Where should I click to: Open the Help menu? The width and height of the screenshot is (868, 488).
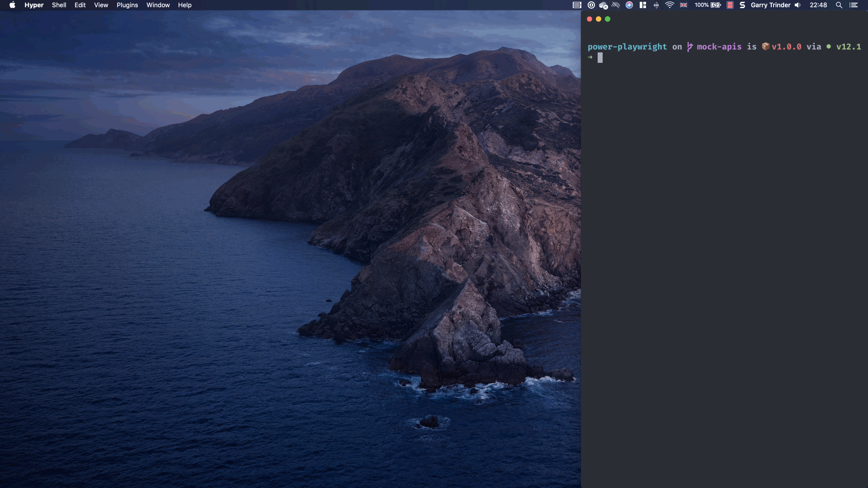pos(184,5)
